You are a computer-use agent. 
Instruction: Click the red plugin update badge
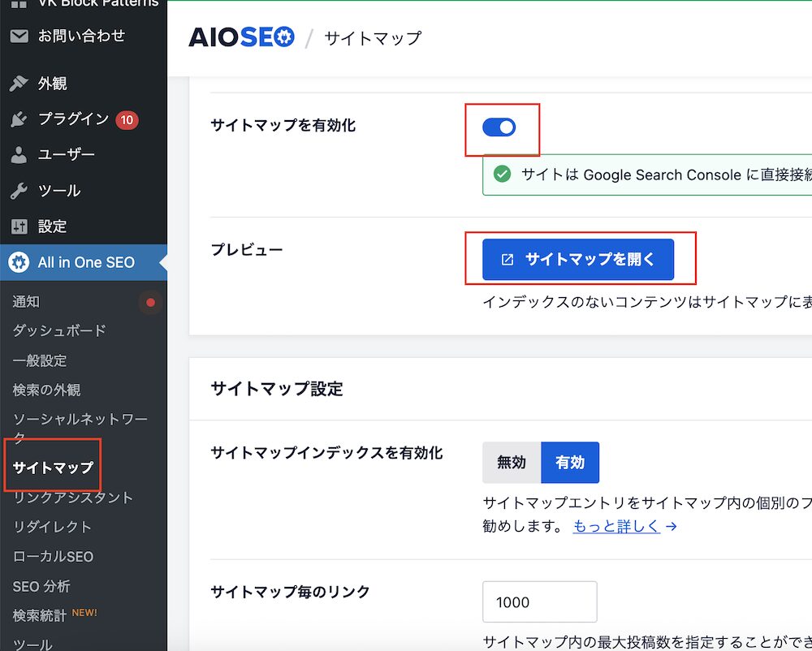coord(126,119)
